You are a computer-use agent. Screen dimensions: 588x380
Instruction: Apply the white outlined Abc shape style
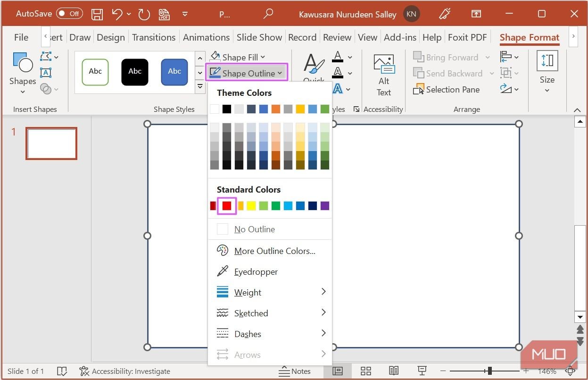[95, 72]
